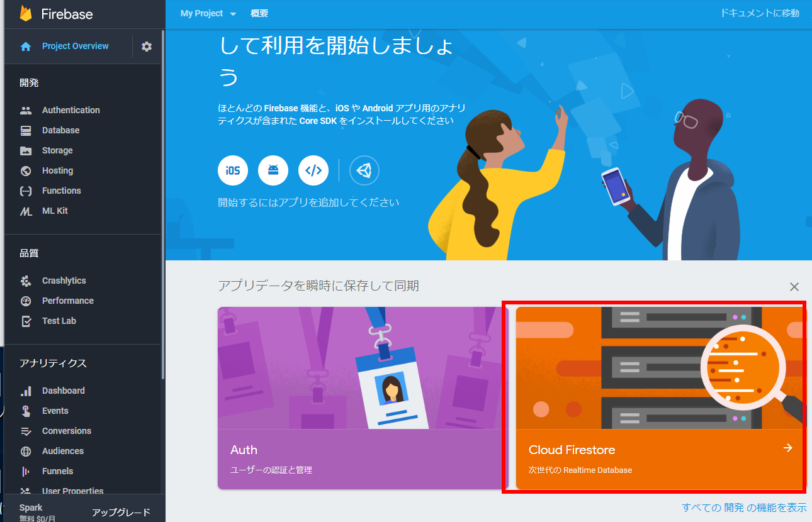The image size is (812, 522).
Task: Open Conversions page
Action: pyautogui.click(x=67, y=431)
